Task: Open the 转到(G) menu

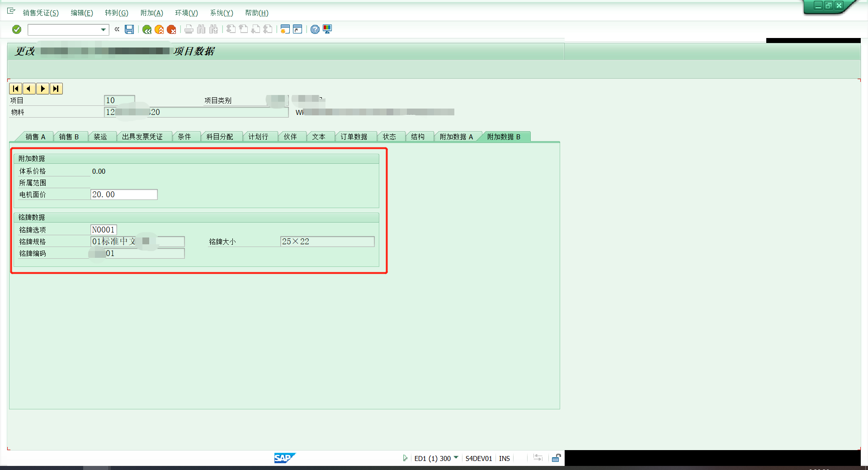Action: click(117, 13)
